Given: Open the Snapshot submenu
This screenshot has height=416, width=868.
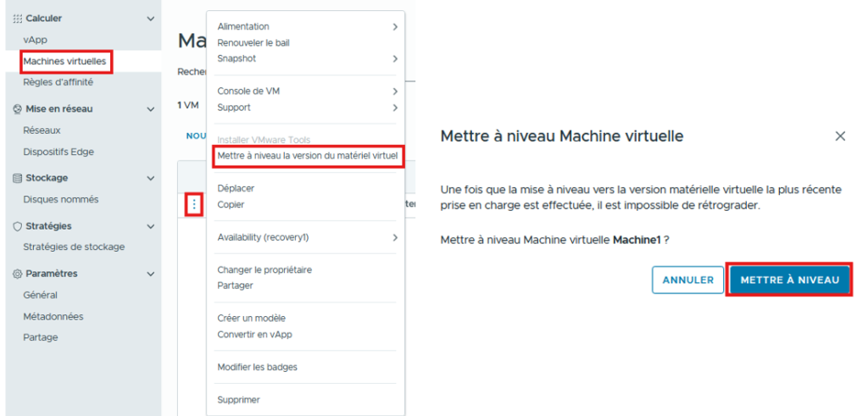Looking at the screenshot, I should pos(305,58).
